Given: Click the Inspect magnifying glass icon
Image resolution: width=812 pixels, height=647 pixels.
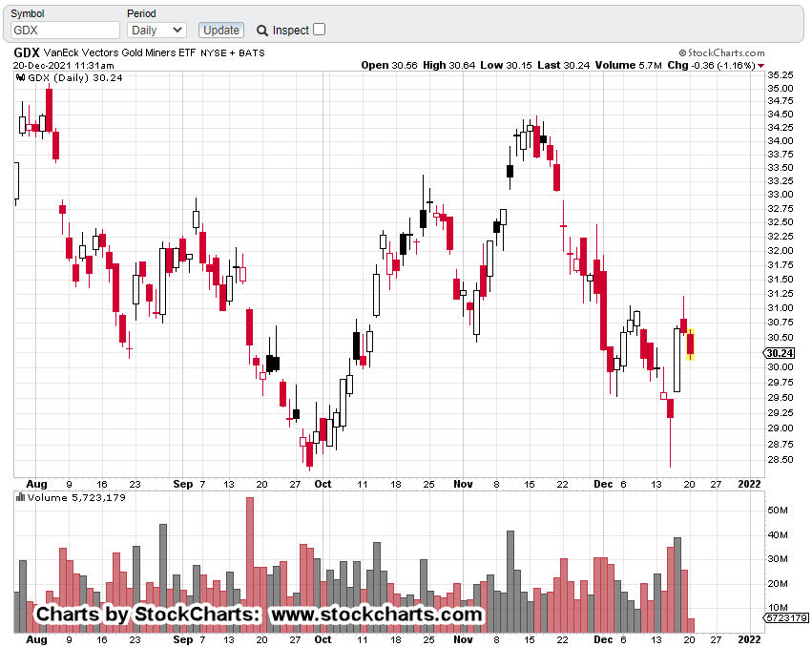Looking at the screenshot, I should 262,31.
